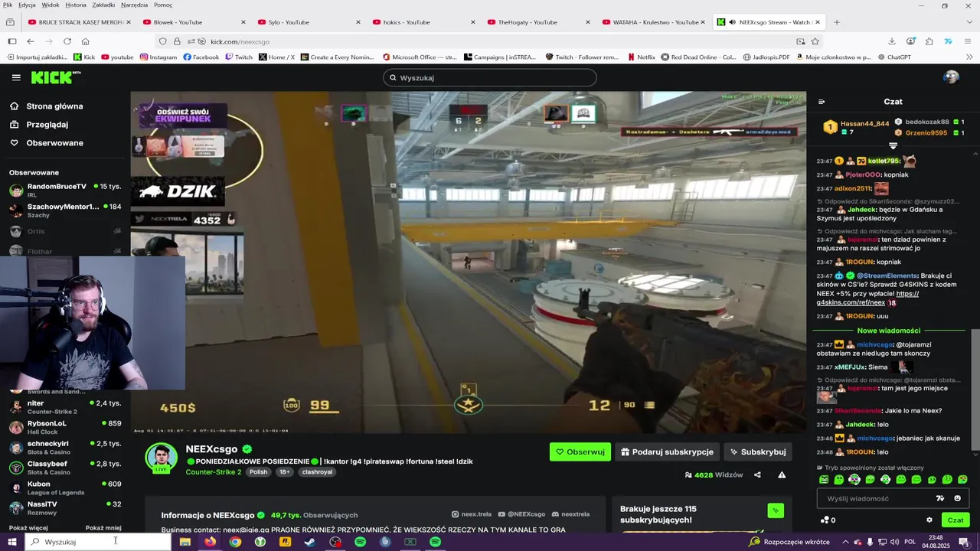Expand the chat leaderboard arrow
Viewport: 980px width, 551px height.
pos(893,145)
